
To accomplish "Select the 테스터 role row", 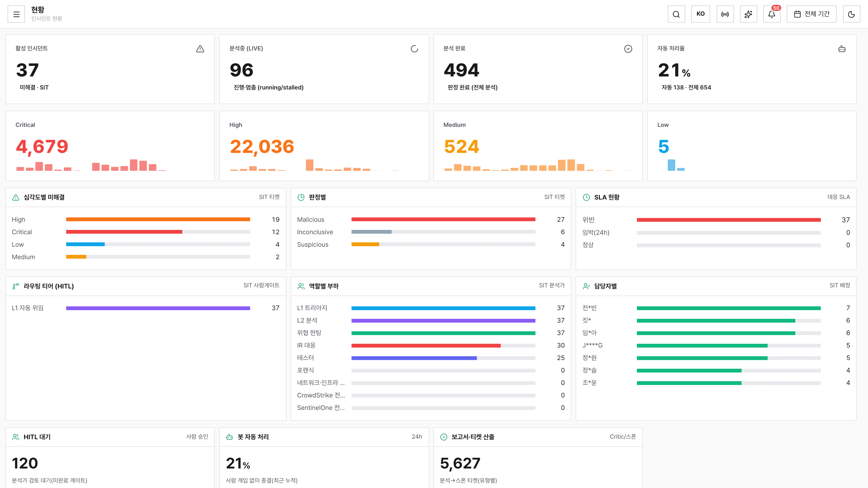I will pos(431,358).
